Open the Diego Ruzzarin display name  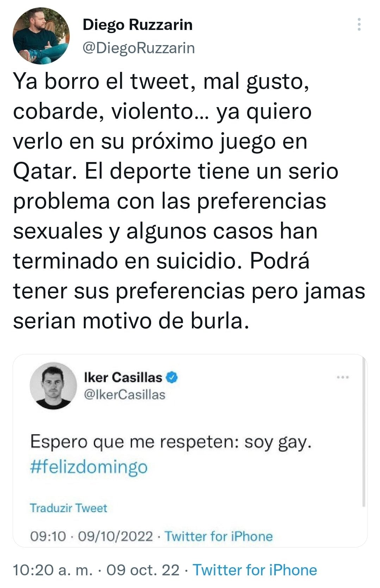[x=137, y=25]
